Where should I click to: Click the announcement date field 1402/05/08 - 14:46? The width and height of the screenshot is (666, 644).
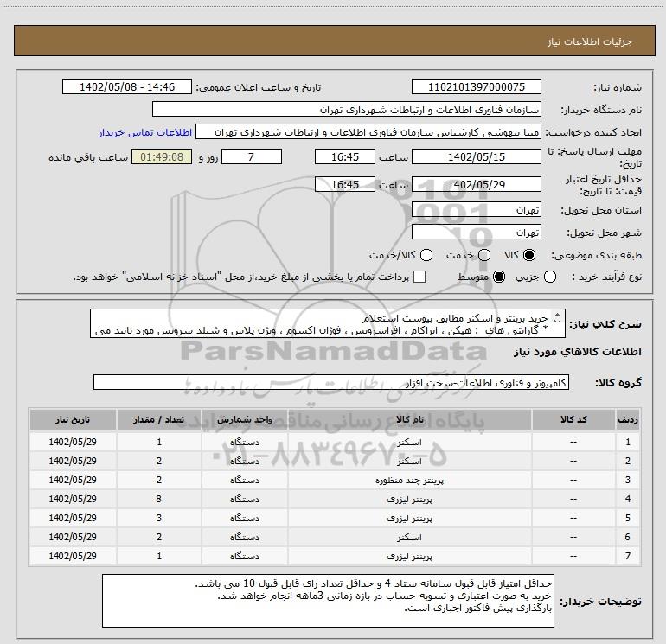(x=127, y=87)
